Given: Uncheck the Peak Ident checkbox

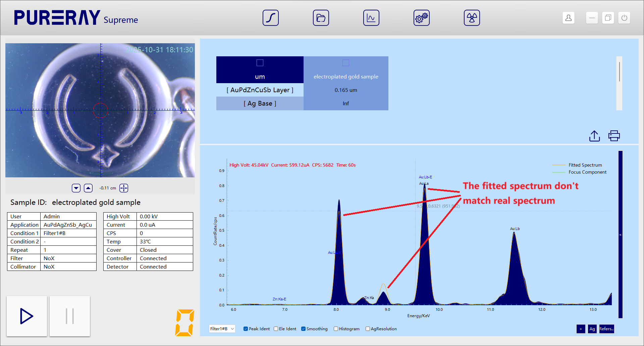Looking at the screenshot, I should (x=246, y=329).
